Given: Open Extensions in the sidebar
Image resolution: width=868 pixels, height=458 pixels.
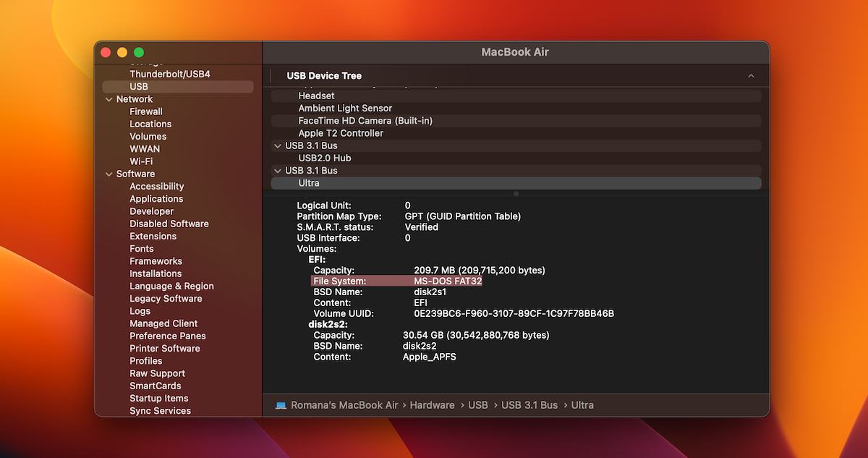Looking at the screenshot, I should pyautogui.click(x=153, y=236).
